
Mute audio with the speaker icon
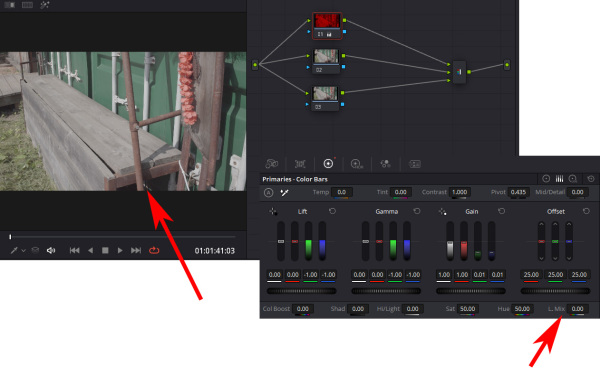point(51,251)
